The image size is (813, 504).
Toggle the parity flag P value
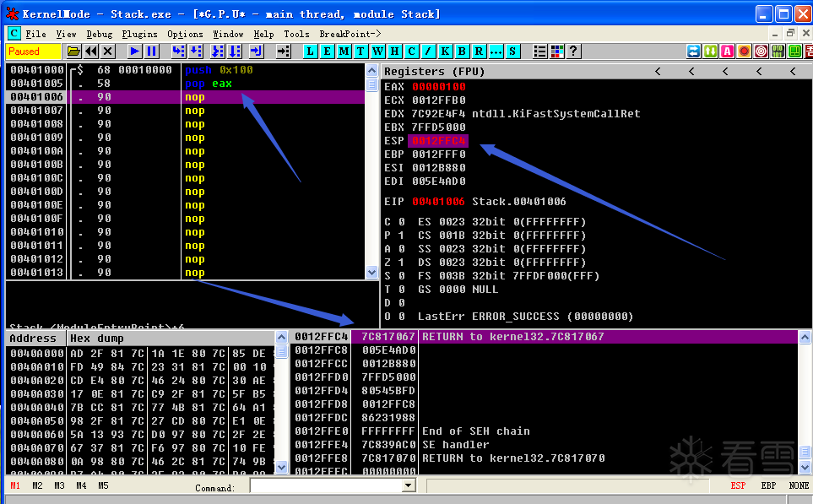pyautogui.click(x=401, y=236)
